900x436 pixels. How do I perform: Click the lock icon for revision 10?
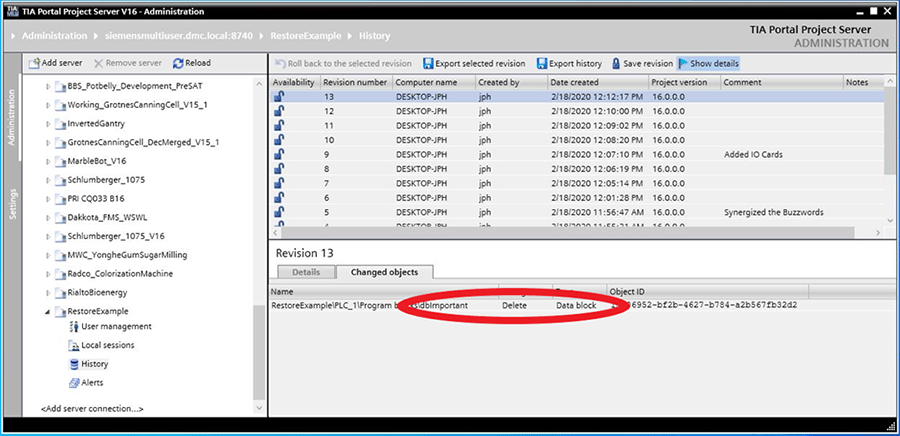click(279, 139)
